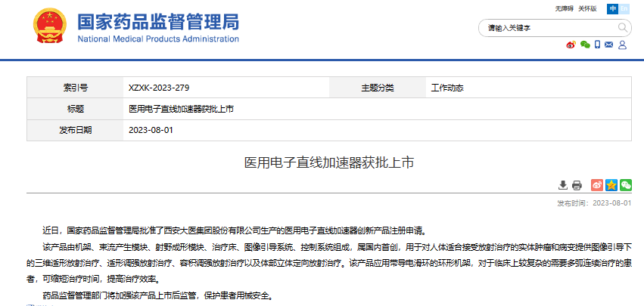Click the 索引号 label cell
Viewport: 644px width, 306px height.
[75, 88]
